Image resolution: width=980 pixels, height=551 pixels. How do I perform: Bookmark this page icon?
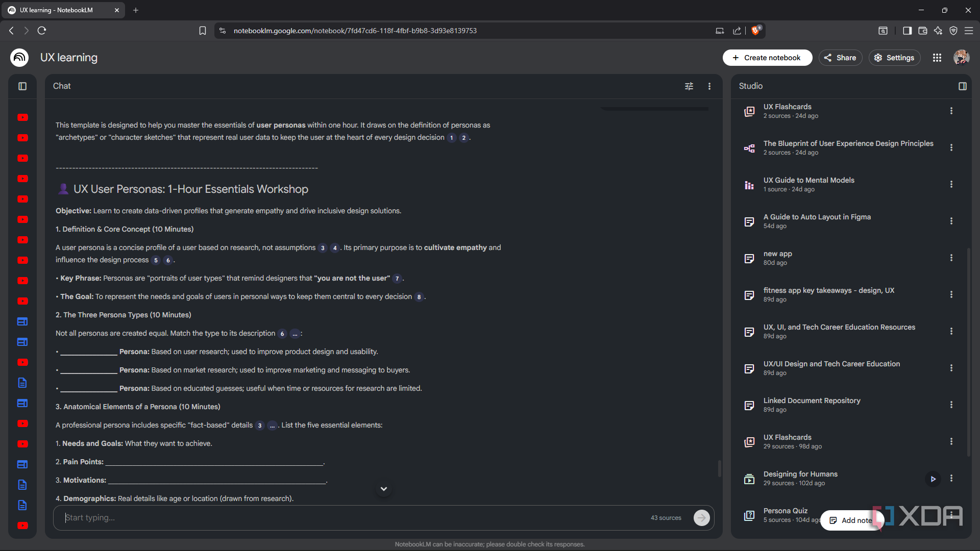[x=203, y=31]
